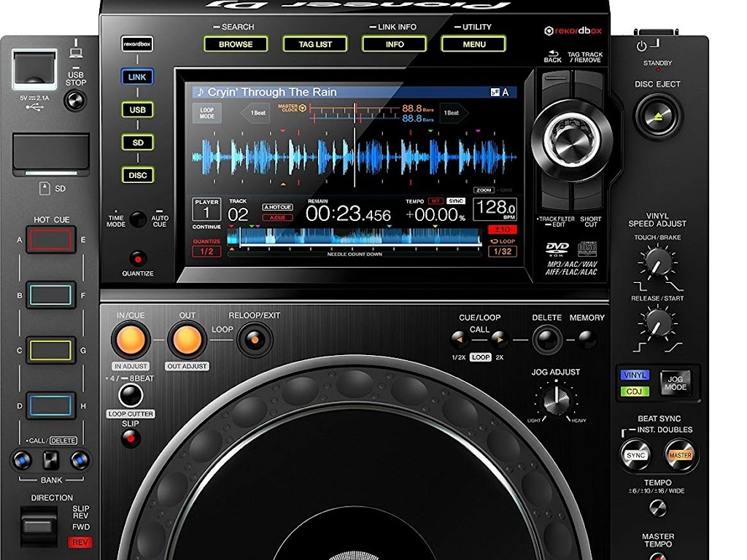The width and height of the screenshot is (747, 560).
Task: Toggle the TIME MODE / AUTO CUE button
Action: click(x=138, y=219)
